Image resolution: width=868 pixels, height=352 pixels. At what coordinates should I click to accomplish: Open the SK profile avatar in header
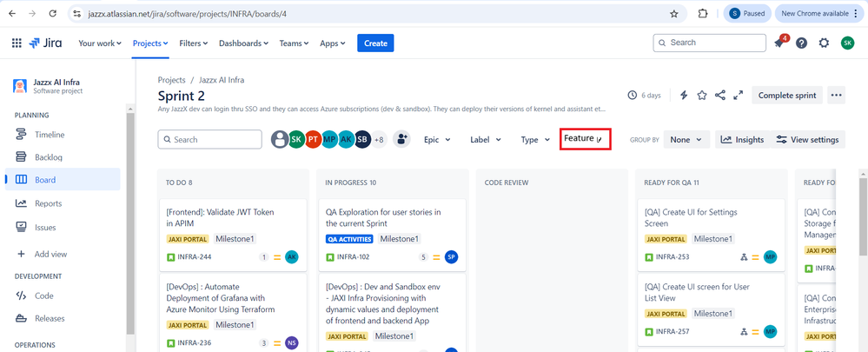click(847, 43)
